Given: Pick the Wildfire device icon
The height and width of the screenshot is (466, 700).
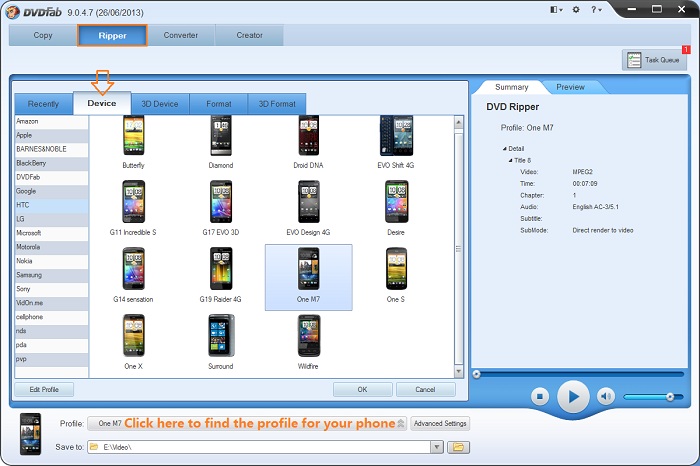Looking at the screenshot, I should 308,342.
